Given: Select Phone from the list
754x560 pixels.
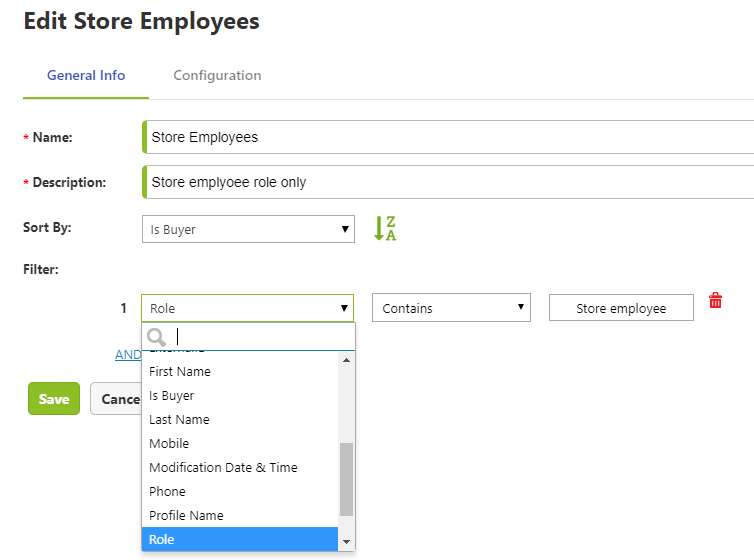Looking at the screenshot, I should pos(240,492).
